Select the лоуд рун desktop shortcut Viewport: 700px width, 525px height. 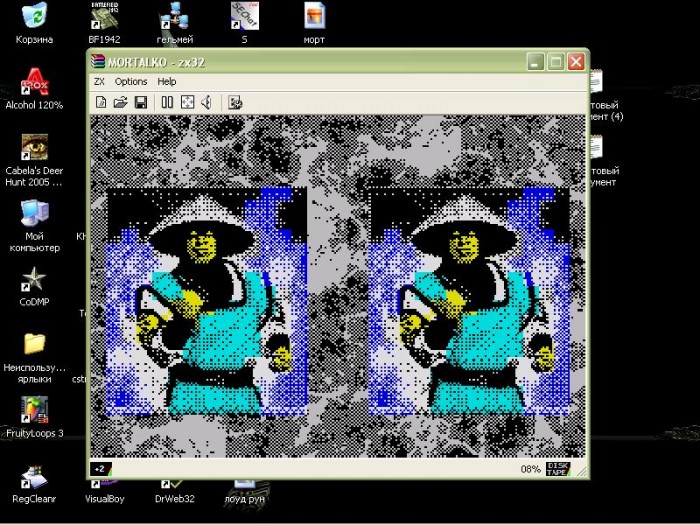click(x=245, y=493)
